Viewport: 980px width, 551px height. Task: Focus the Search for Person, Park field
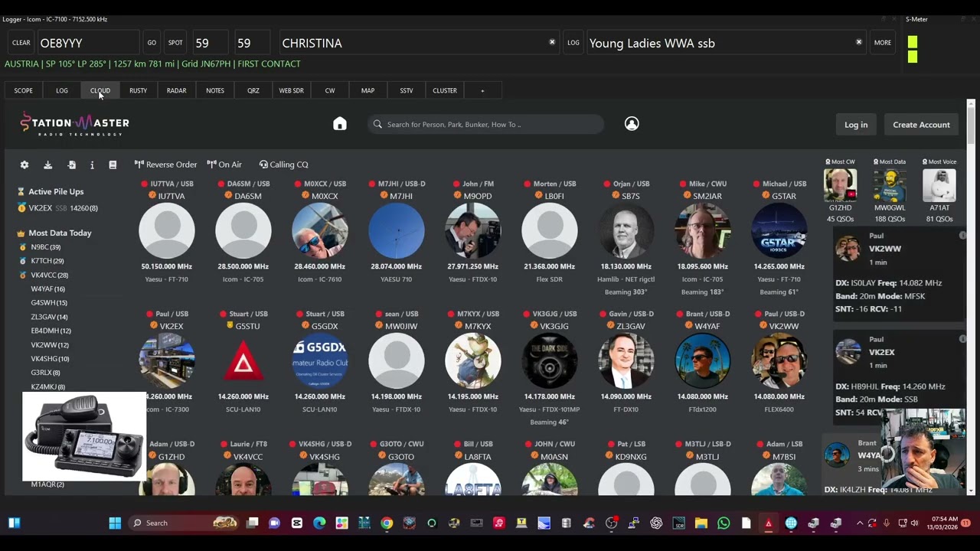[x=486, y=124]
